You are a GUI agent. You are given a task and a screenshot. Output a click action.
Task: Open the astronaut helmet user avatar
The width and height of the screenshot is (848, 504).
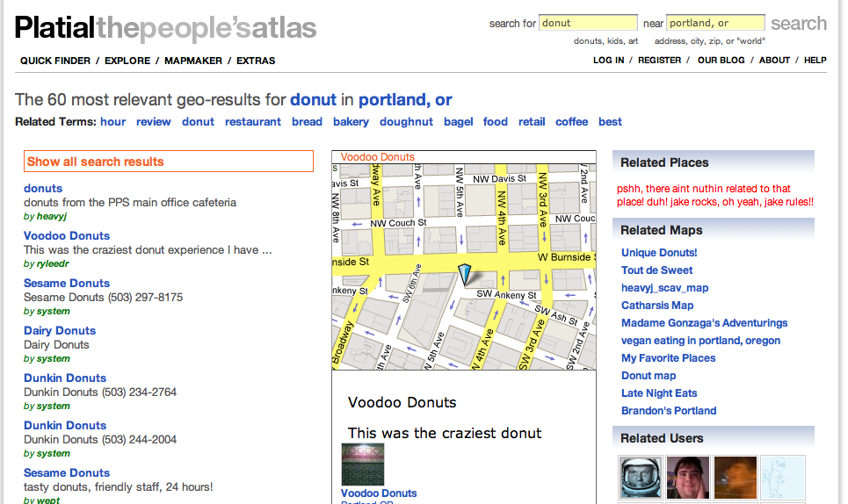coord(641,478)
